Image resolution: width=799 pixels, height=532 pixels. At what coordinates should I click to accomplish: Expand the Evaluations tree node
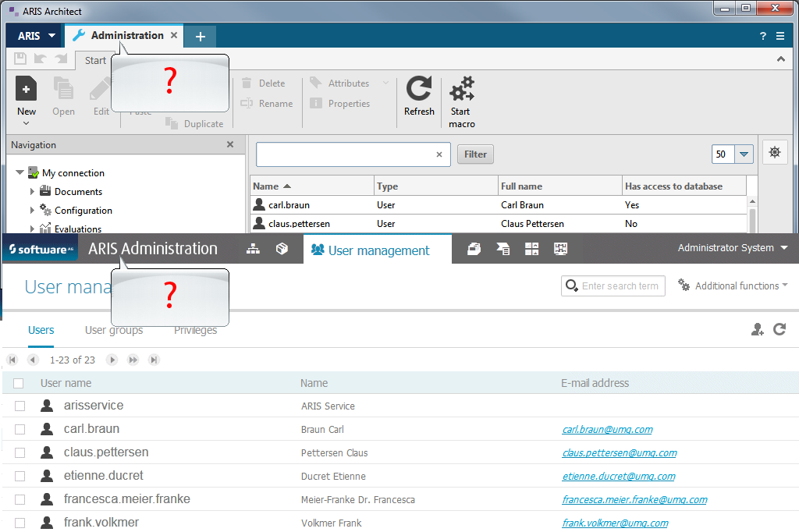32,229
